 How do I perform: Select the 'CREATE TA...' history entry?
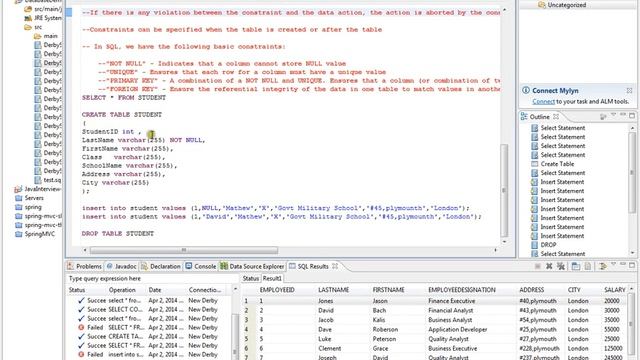(x=126, y=336)
